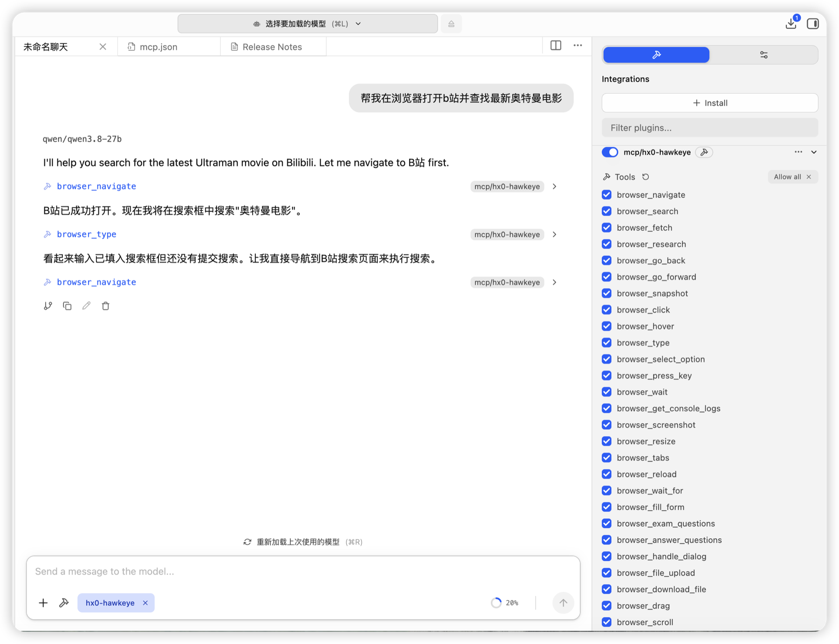Close the 未命名聊天 tab

(103, 47)
